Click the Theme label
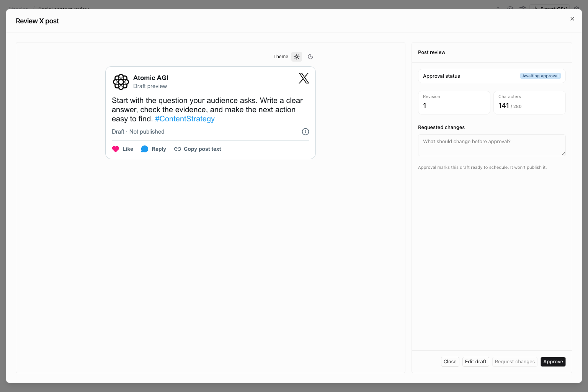 (281, 57)
